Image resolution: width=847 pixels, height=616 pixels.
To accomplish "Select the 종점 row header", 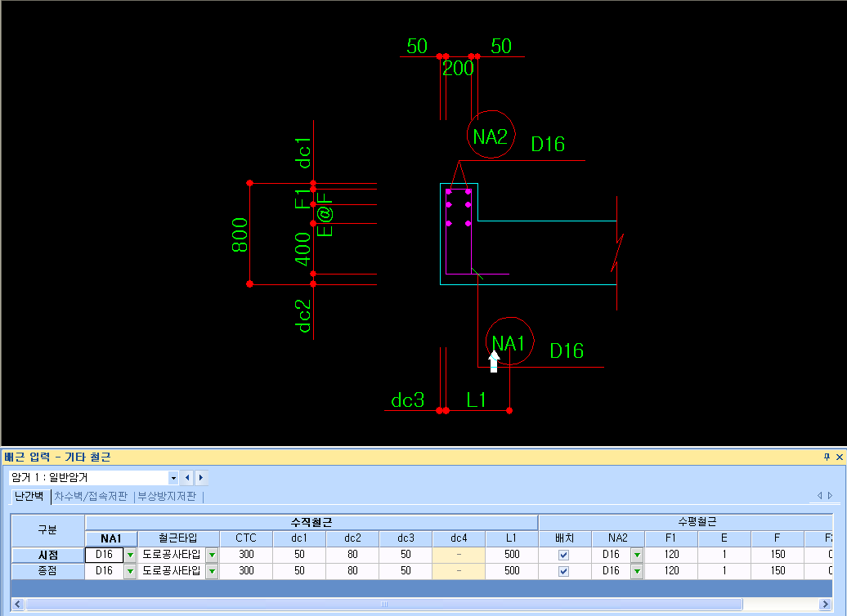I will tap(47, 570).
